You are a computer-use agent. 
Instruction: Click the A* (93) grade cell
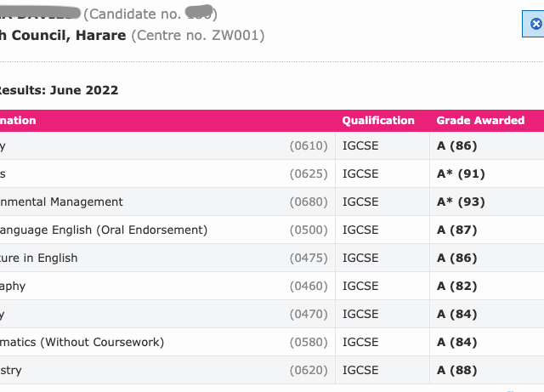tap(460, 202)
